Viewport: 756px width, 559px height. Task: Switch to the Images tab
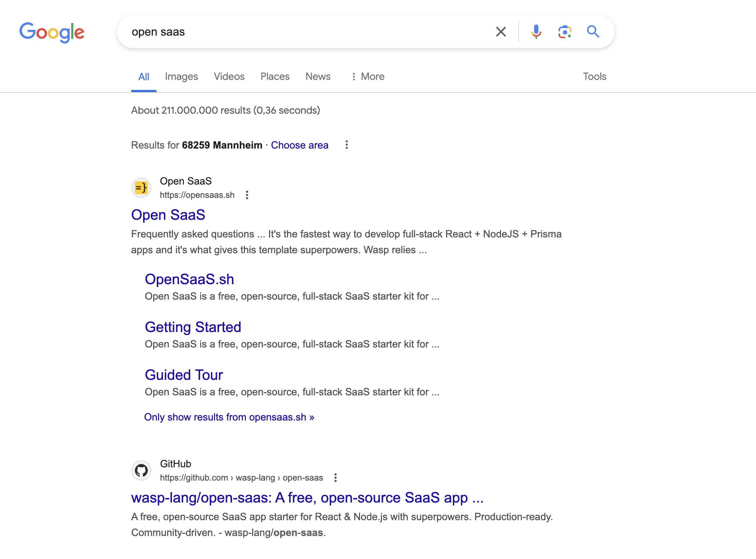(181, 76)
